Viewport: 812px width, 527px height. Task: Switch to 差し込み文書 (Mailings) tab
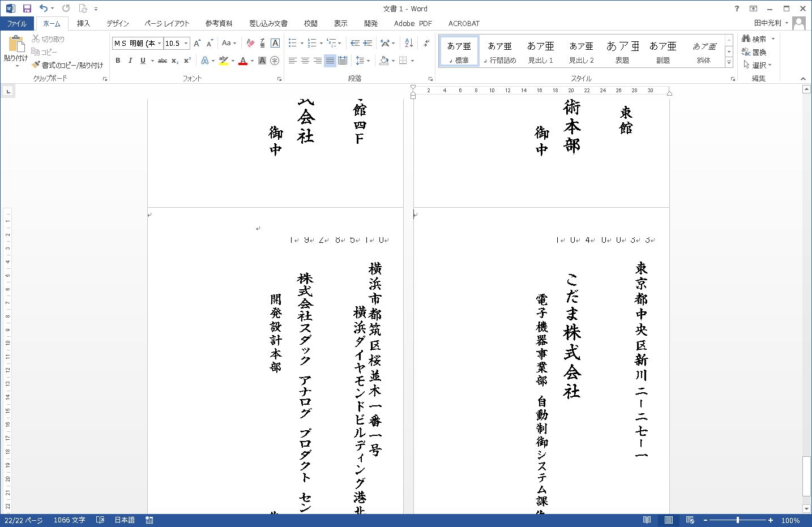click(x=268, y=23)
